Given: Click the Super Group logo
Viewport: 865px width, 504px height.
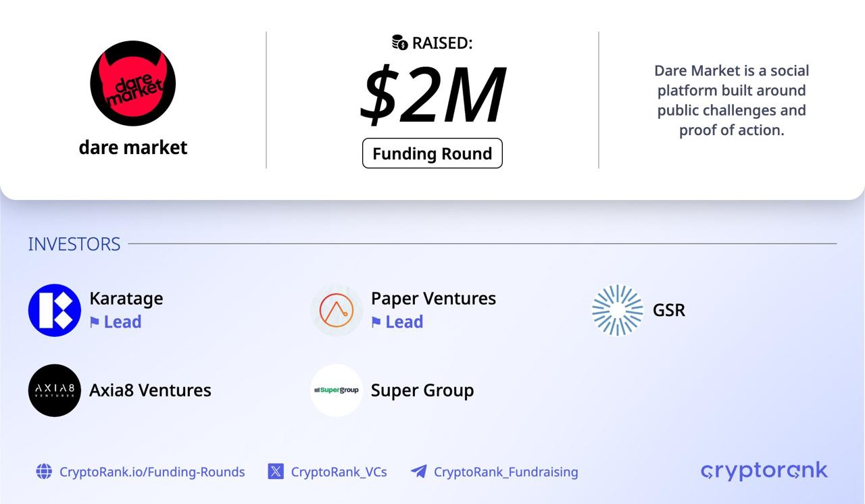Looking at the screenshot, I should [337, 390].
